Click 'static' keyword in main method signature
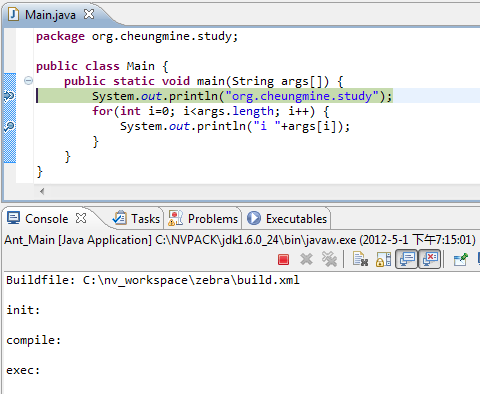The width and height of the screenshot is (480, 394). (x=134, y=81)
